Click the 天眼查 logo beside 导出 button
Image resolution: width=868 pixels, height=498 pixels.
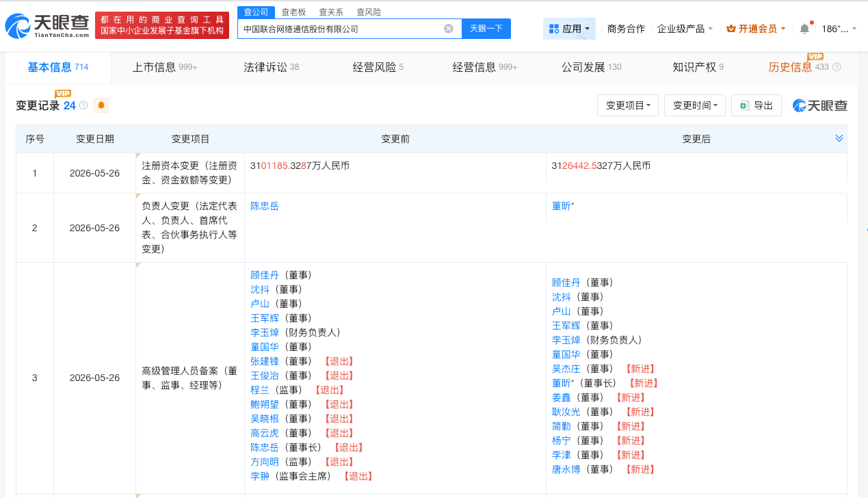point(819,105)
